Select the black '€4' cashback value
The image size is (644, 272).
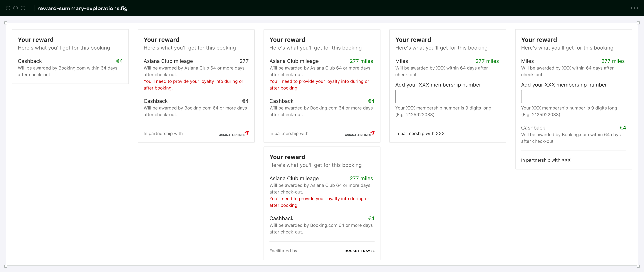pos(245,101)
